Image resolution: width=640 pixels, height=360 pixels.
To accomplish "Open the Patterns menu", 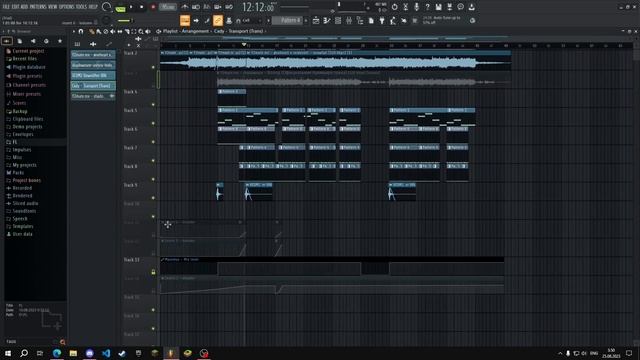I will point(38,7).
